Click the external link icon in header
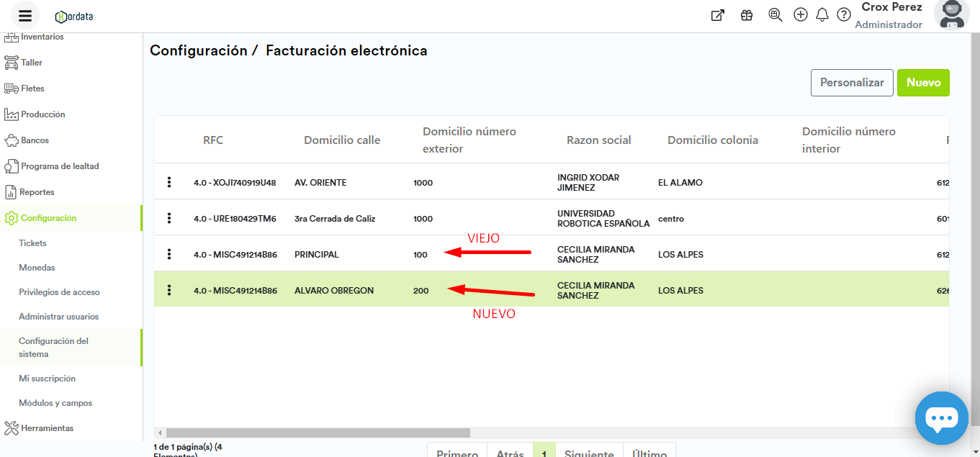The width and height of the screenshot is (980, 457). click(717, 15)
